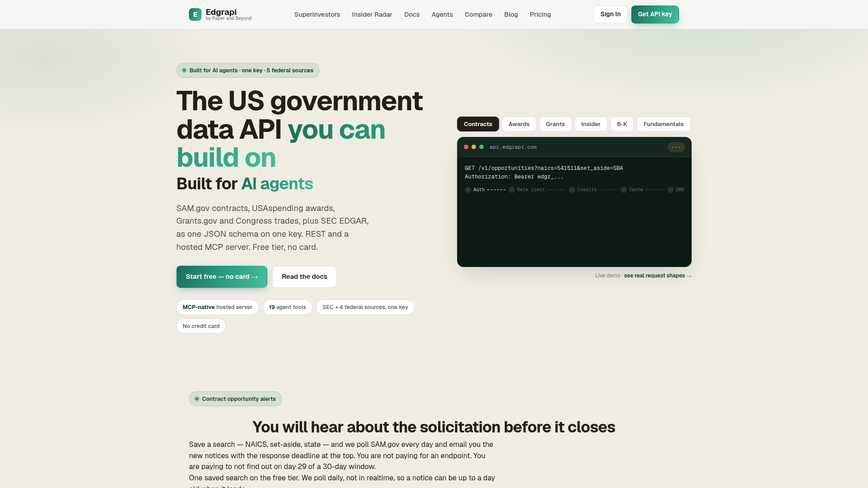
Task: Click the MCP-native hosted server pill
Action: pyautogui.click(x=217, y=307)
